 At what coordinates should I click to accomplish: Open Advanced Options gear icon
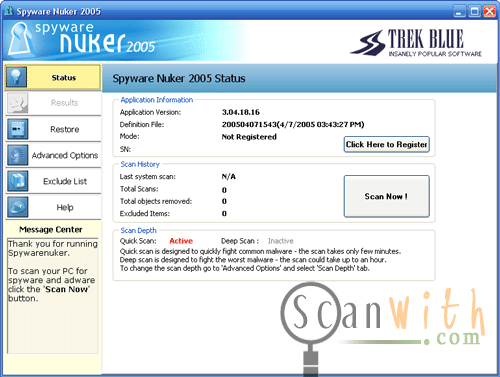18,155
